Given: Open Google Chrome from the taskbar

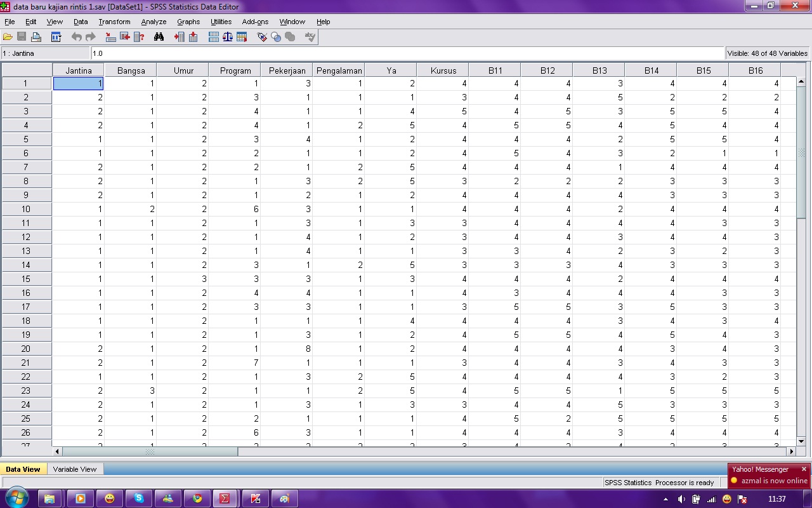Looking at the screenshot, I should click(197, 498).
